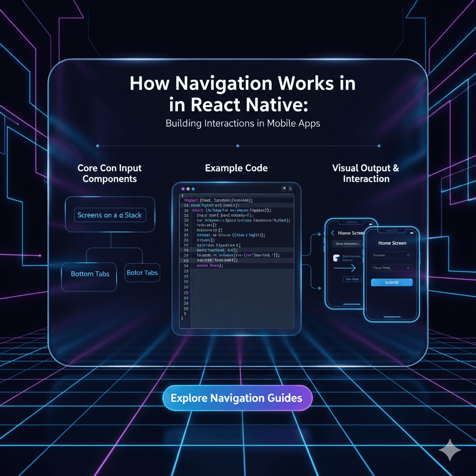Screen dimensions: 476x476
Task: Select the Botor Tabs box
Action: [x=142, y=273]
